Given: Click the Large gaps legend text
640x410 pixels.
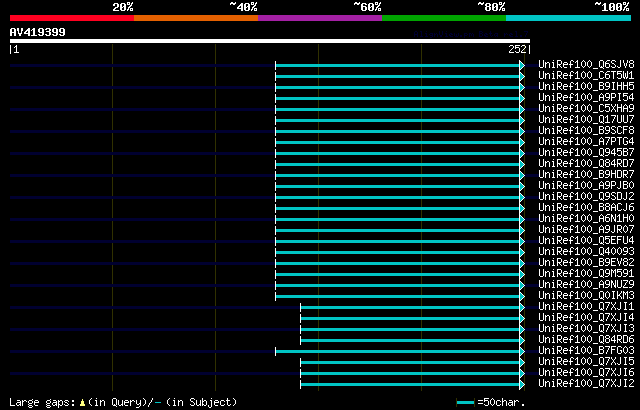Looking at the screenshot, I should click(x=42, y=402).
